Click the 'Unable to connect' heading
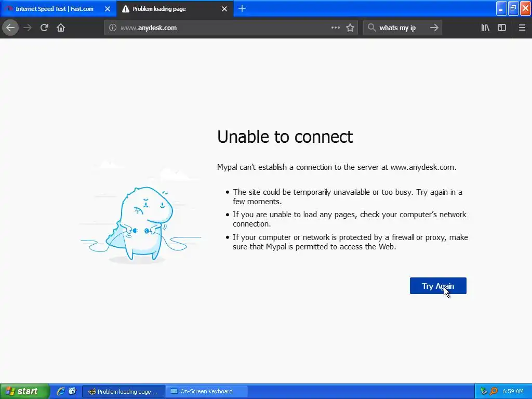The image size is (532, 399). coord(285,137)
